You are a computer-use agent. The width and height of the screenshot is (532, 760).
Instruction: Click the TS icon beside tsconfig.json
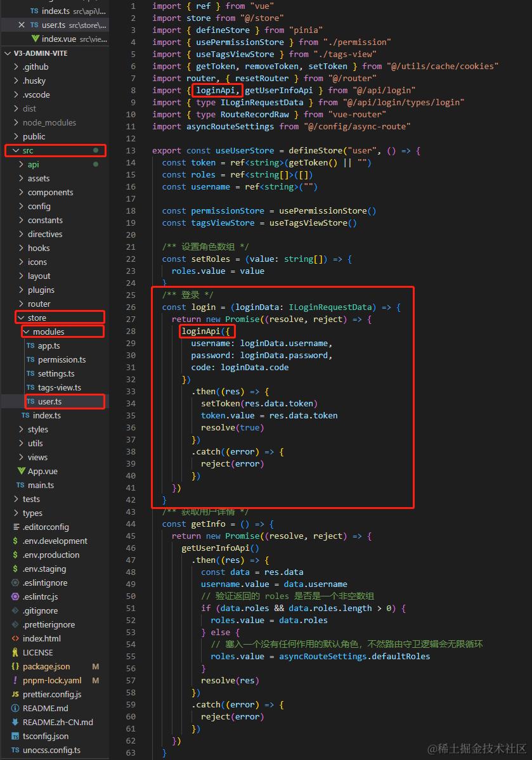click(15, 736)
